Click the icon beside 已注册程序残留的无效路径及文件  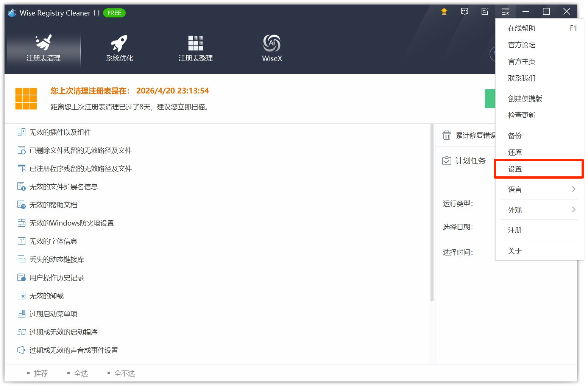pos(22,169)
